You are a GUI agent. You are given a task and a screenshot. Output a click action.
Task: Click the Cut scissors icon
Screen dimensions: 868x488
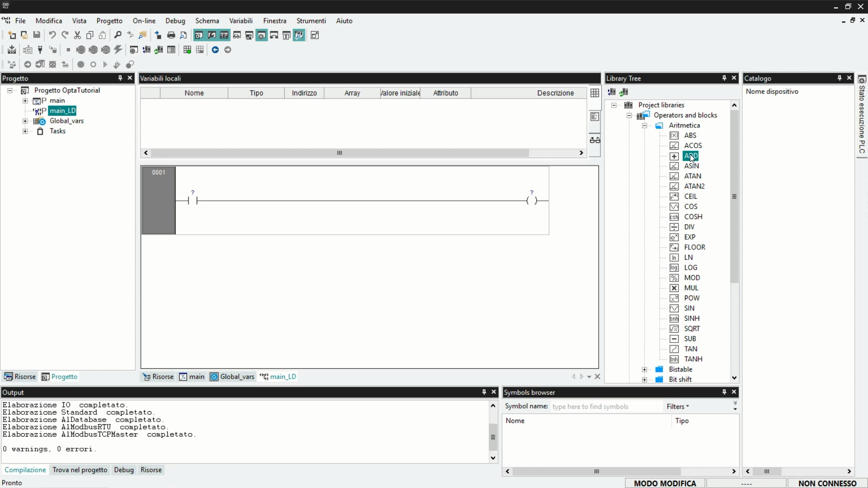[x=77, y=35]
